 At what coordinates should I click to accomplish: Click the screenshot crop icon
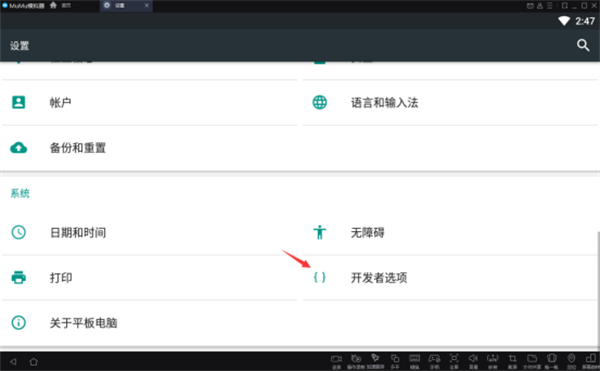click(512, 358)
